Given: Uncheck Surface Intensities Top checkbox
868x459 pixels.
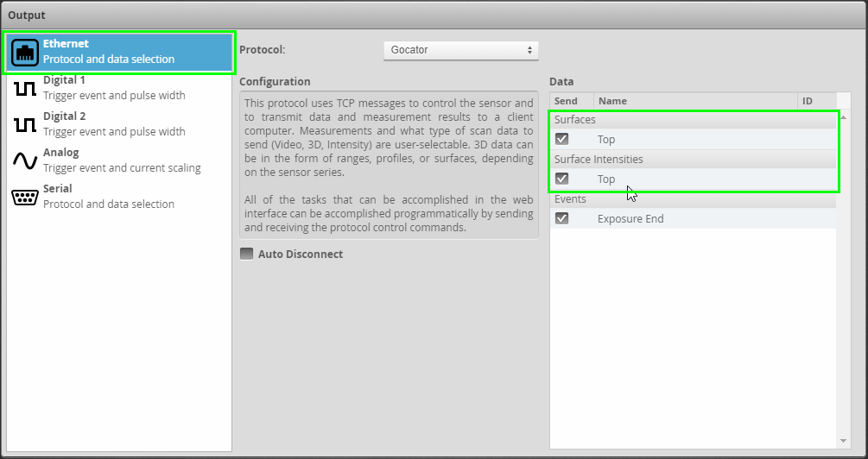Looking at the screenshot, I should tap(562, 179).
